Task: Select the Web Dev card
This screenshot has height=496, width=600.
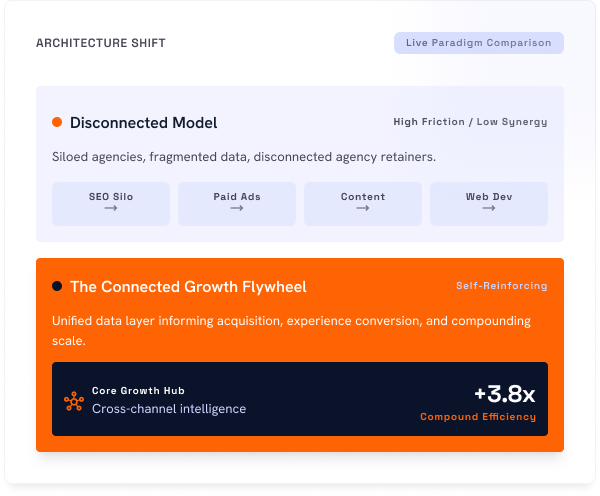Action: point(489,204)
